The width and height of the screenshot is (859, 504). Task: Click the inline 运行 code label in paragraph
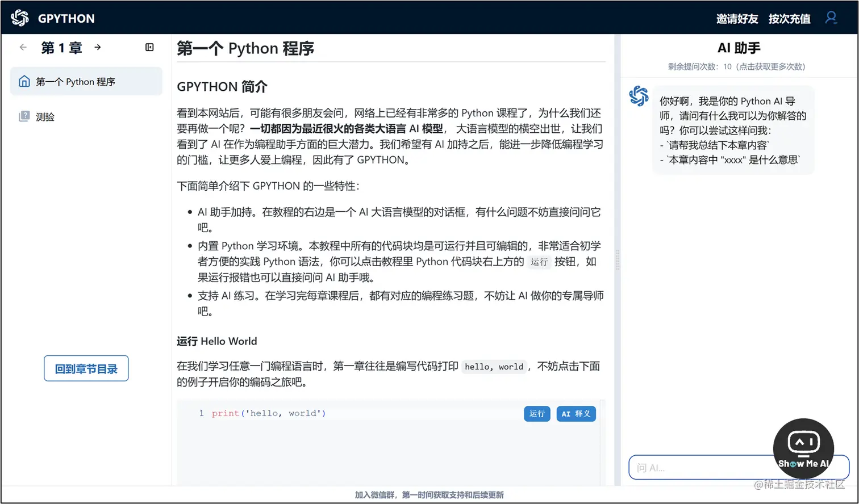(539, 262)
